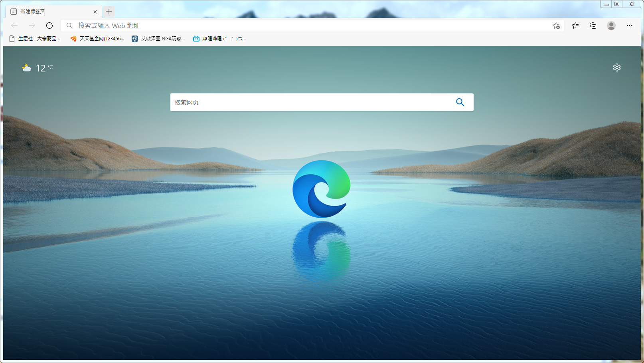Open the Settings and more menu

[x=630, y=26]
